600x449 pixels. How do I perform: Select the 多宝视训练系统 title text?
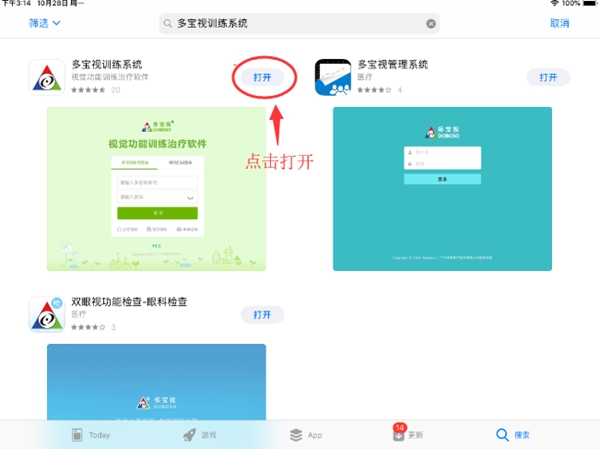[107, 64]
